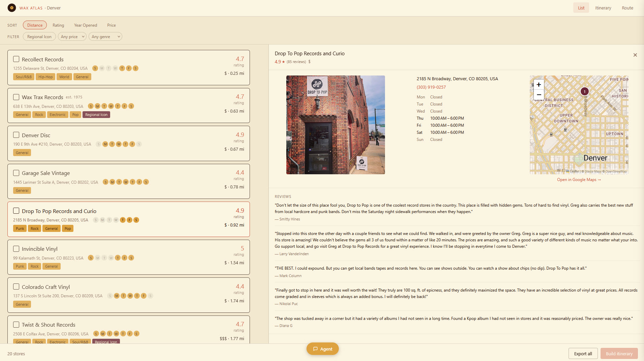The image size is (644, 361).
Task: Open the Colorado Craft Vinyl store title
Action: tap(46, 287)
